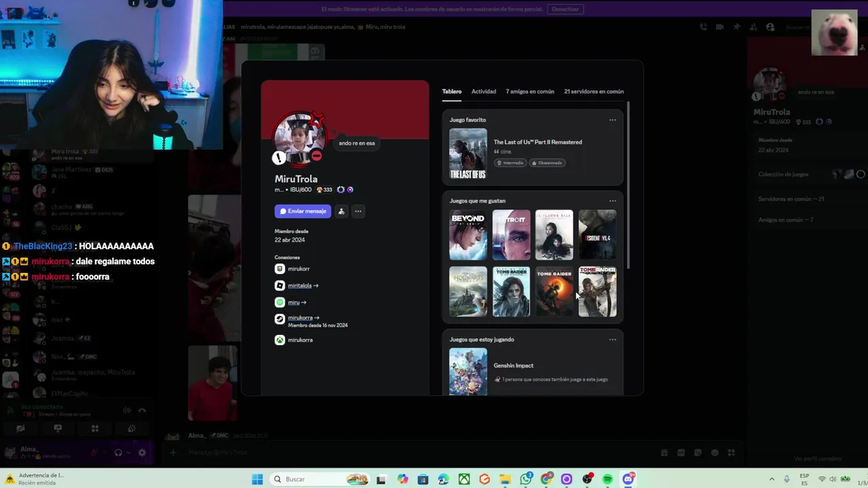
Task: Open File Explorer from the taskbar
Action: pos(505,479)
